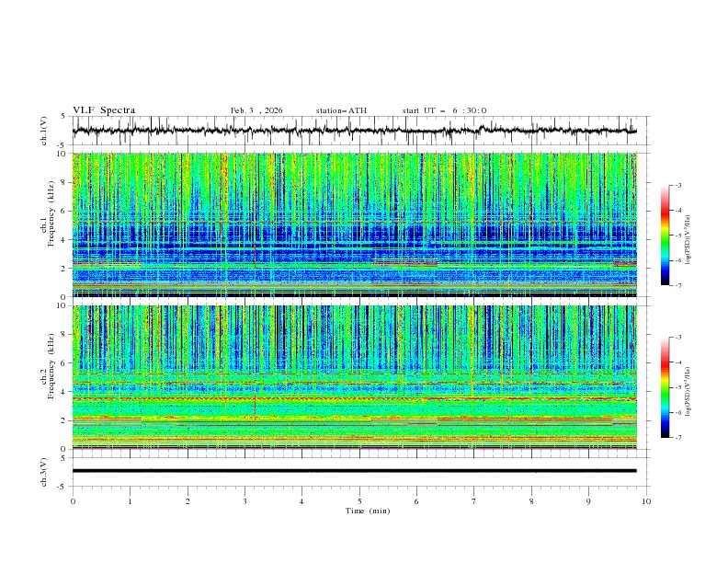
Task: Click the '-3' tick on upper colorbar
Action: pos(677,185)
